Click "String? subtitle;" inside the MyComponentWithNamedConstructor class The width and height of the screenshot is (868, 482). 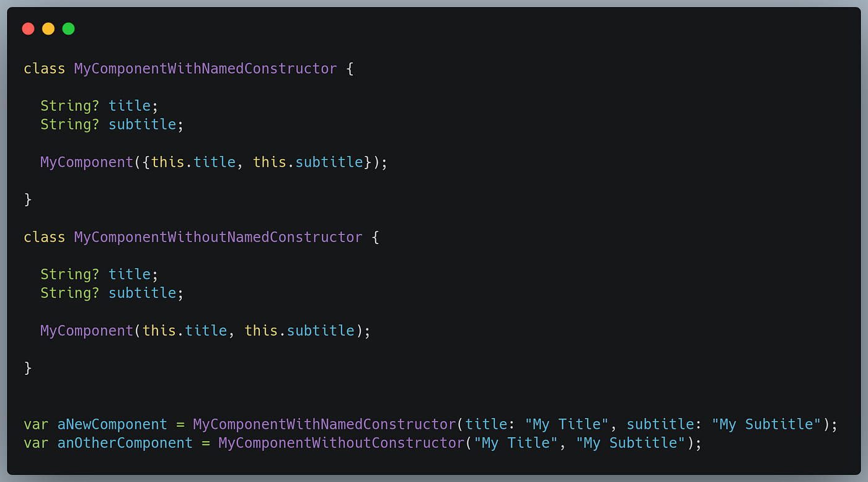pyautogui.click(x=112, y=125)
